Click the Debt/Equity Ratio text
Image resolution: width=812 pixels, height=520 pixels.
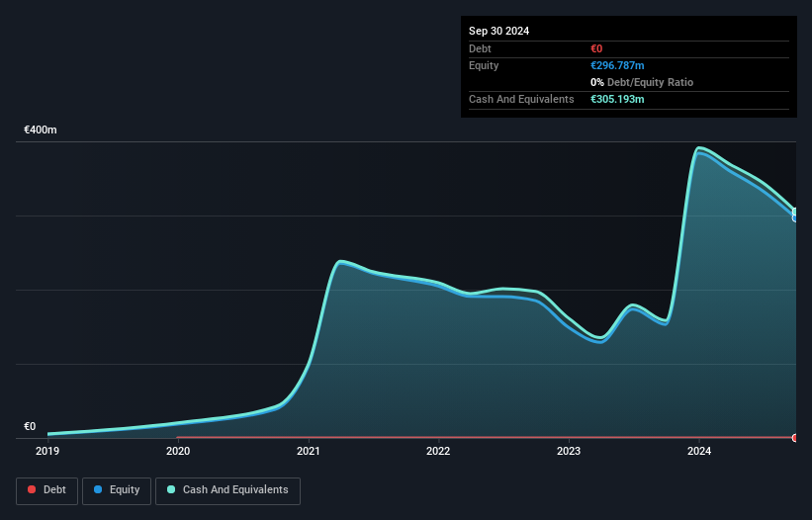[650, 82]
